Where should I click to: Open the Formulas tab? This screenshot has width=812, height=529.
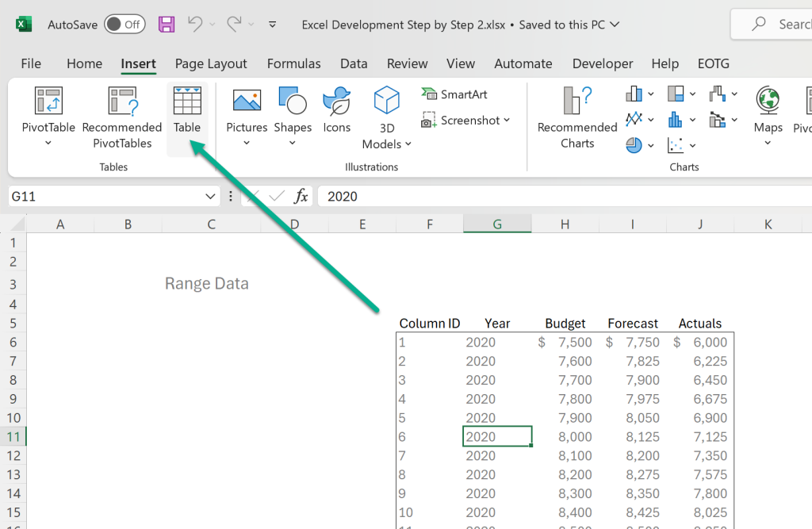293,63
